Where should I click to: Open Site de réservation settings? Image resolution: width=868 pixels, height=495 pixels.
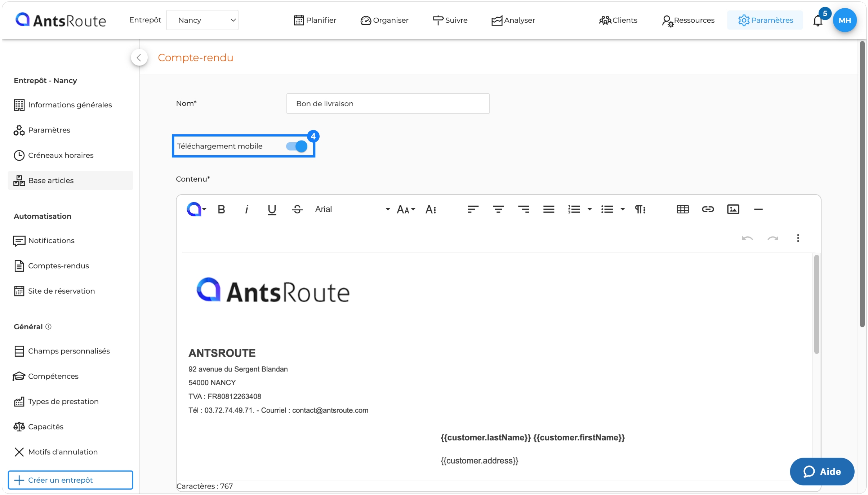(x=70, y=291)
